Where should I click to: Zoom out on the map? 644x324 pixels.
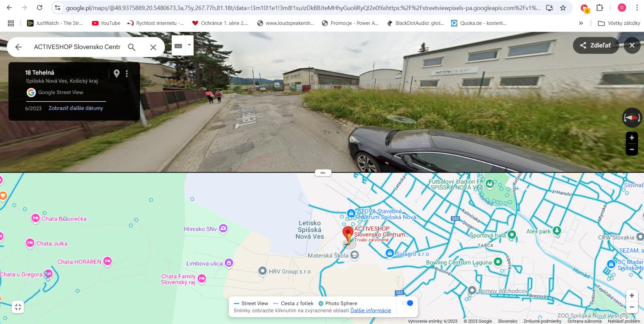click(632, 307)
